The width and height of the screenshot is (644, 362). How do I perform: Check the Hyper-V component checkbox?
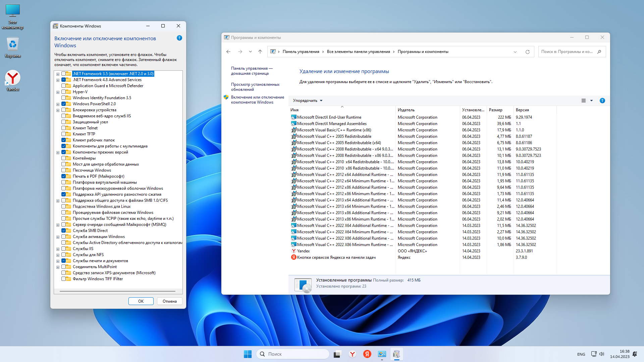click(x=64, y=92)
